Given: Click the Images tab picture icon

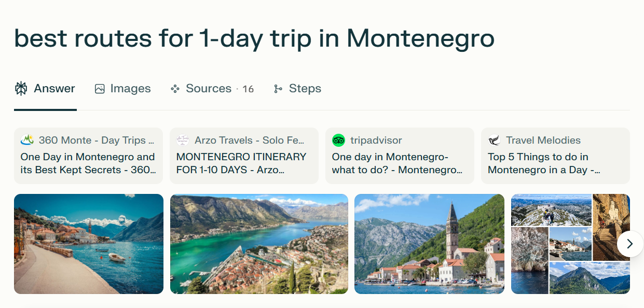Looking at the screenshot, I should (x=100, y=89).
